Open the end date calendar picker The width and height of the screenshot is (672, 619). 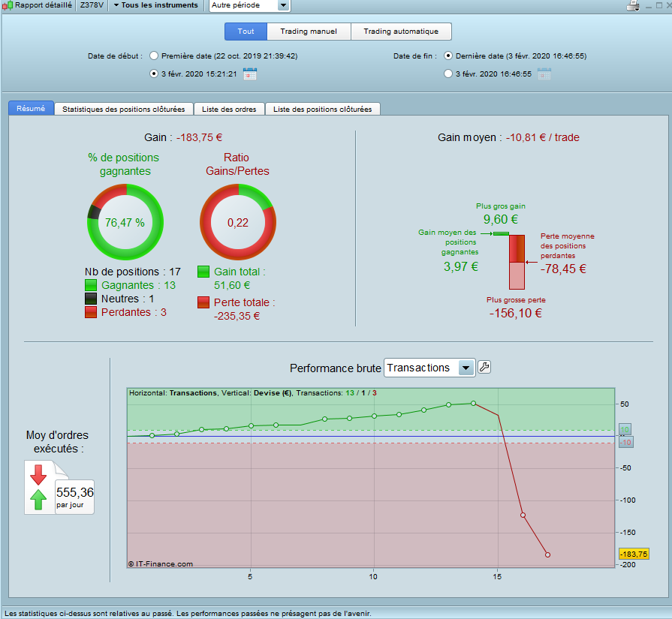pyautogui.click(x=544, y=74)
